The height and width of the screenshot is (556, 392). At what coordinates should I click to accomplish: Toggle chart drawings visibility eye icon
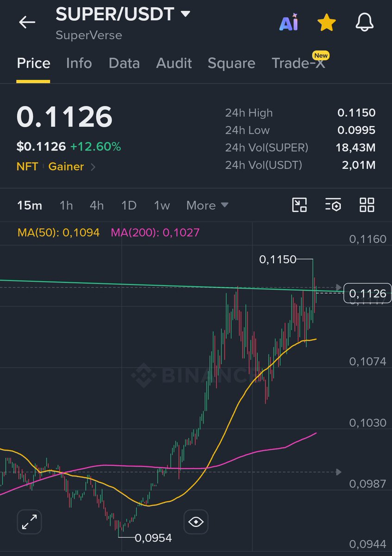click(x=196, y=522)
